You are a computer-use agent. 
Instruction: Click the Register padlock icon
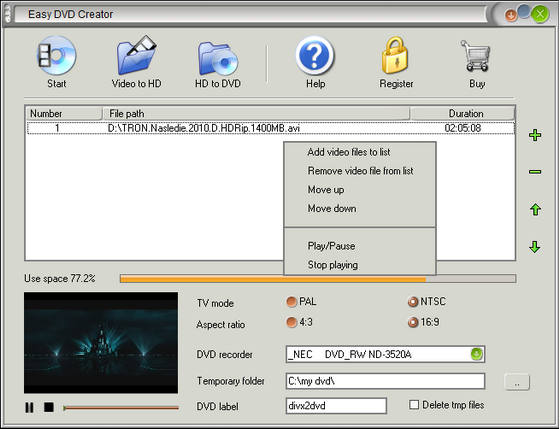pos(395,55)
